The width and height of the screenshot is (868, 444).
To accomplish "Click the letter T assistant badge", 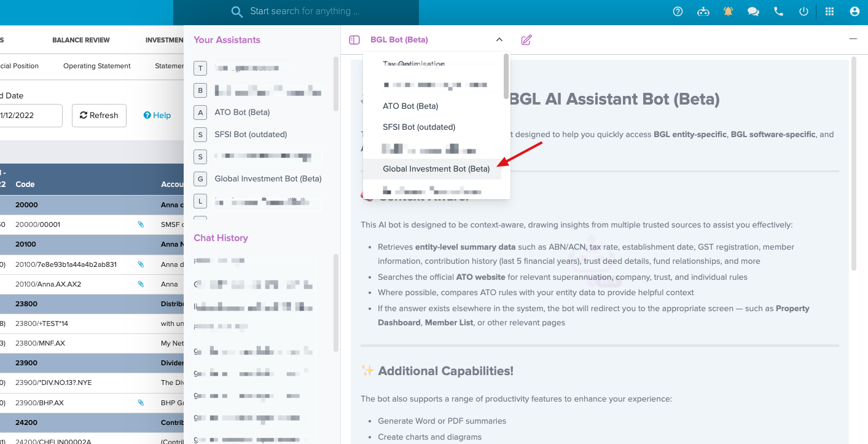I will click(200, 68).
